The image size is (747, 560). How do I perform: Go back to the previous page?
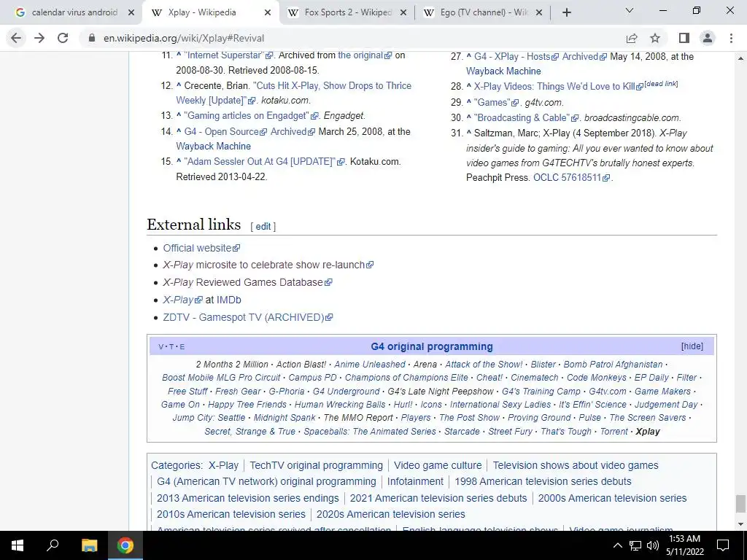[16, 38]
